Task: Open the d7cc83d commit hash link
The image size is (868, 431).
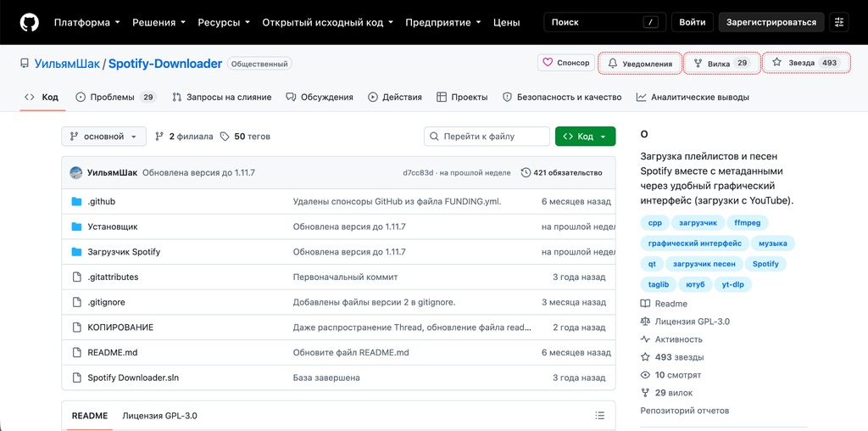Action: coord(418,173)
